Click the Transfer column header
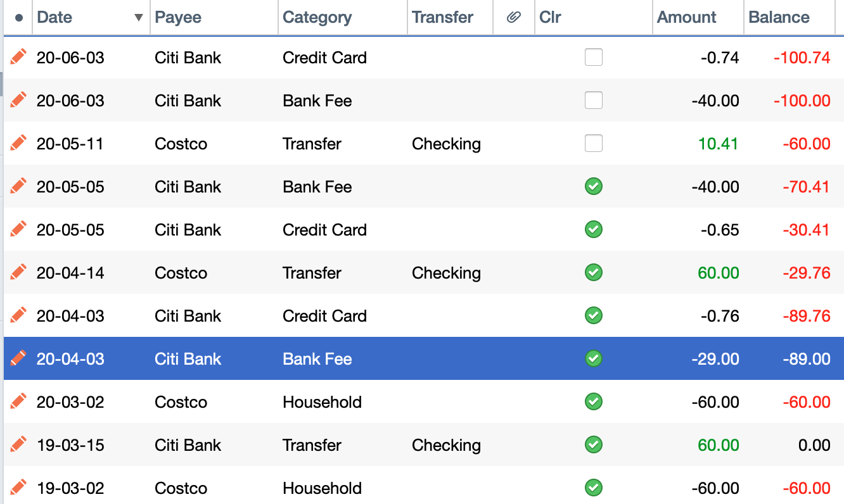 (442, 18)
